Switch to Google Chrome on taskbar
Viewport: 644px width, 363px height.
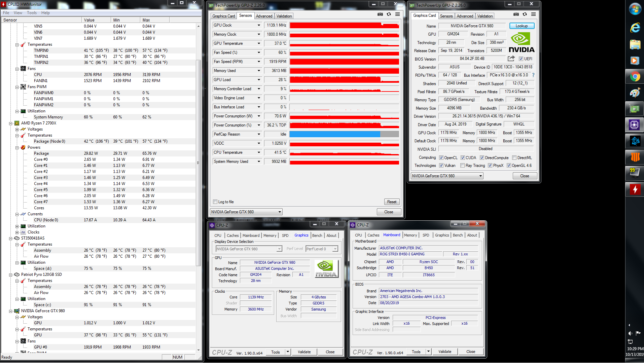tap(635, 77)
